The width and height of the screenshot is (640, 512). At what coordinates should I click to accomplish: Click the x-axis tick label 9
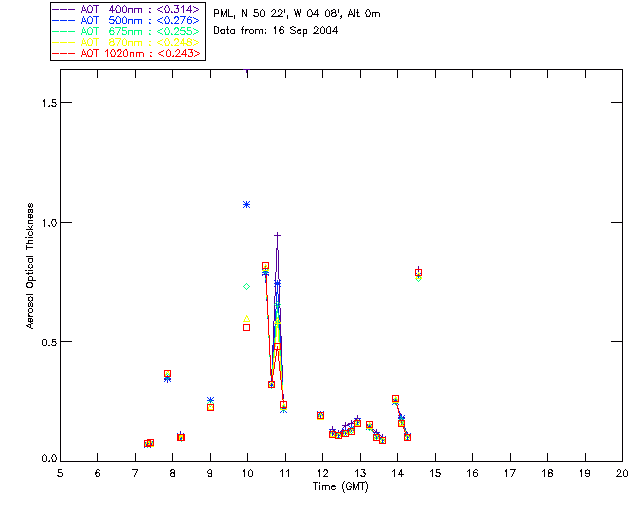pos(210,473)
